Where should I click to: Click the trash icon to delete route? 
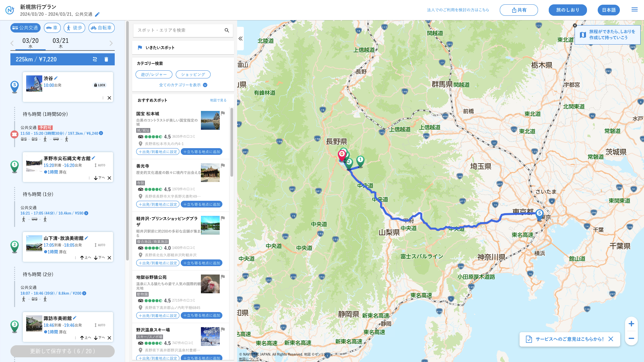coord(106,59)
